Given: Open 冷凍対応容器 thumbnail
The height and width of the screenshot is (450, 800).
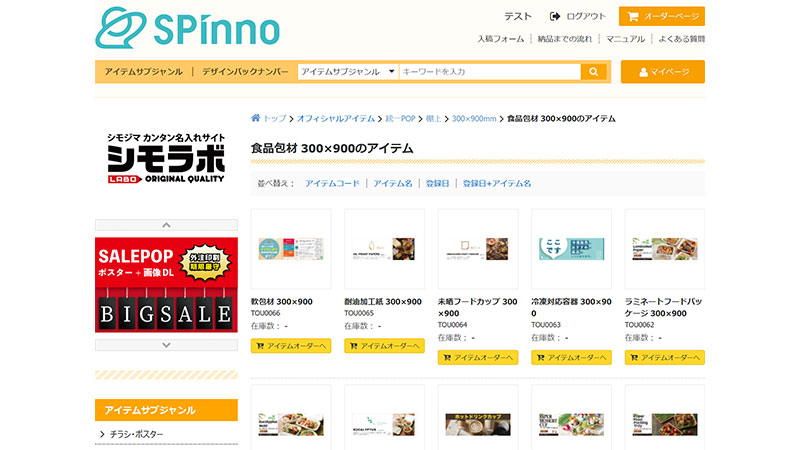Looking at the screenshot, I should tap(571, 249).
